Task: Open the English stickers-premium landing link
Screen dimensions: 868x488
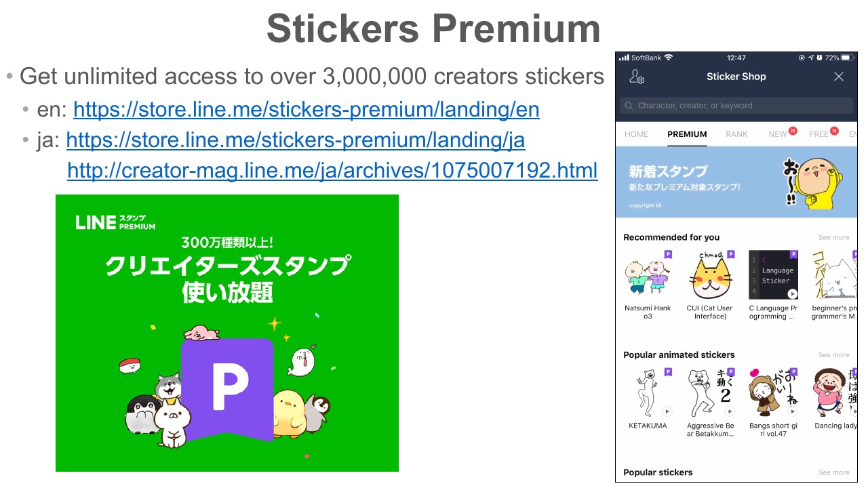Action: 307,109
